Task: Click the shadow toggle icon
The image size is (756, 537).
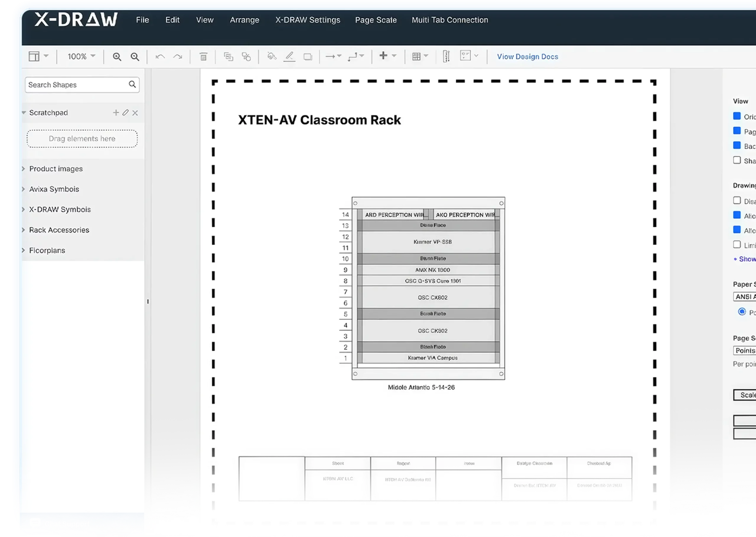Action: (308, 57)
